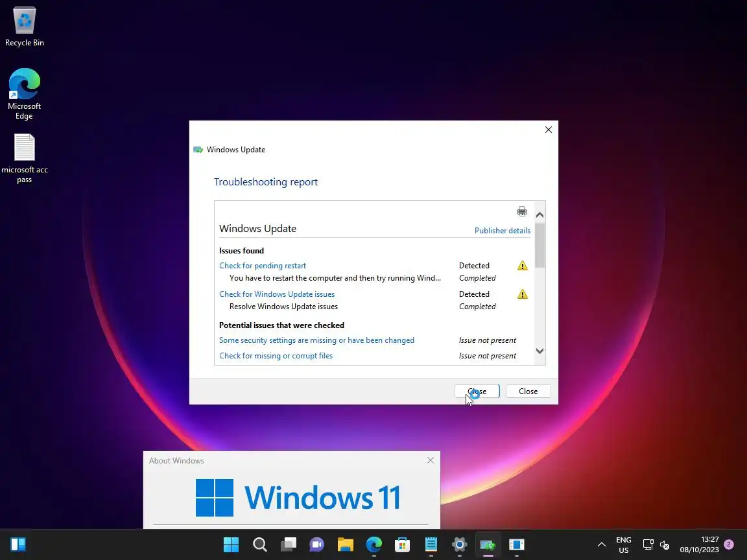Click the Windows Update troubleshooter title icon
This screenshot has width=747, height=560.
point(198,150)
